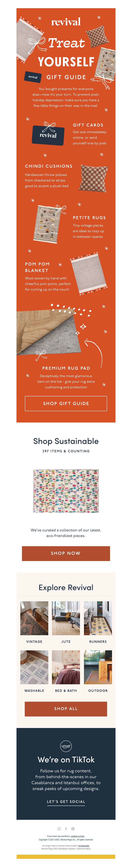Click the Shop All button
The width and height of the screenshot is (132, 868).
coord(66,709)
